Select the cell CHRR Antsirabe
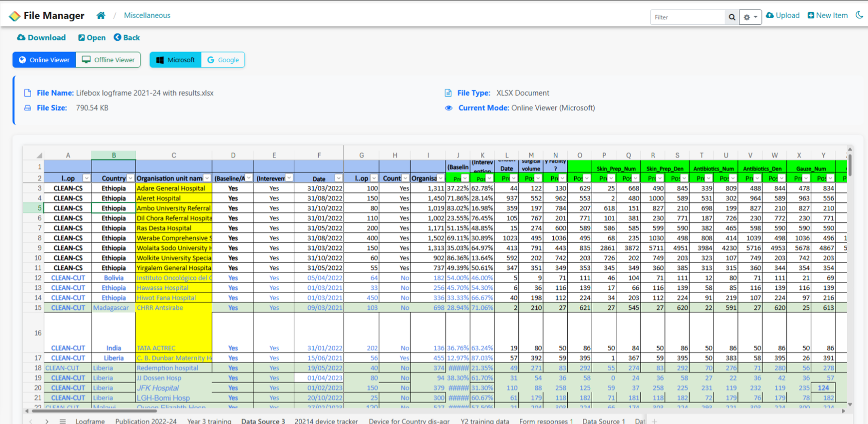 (174, 308)
